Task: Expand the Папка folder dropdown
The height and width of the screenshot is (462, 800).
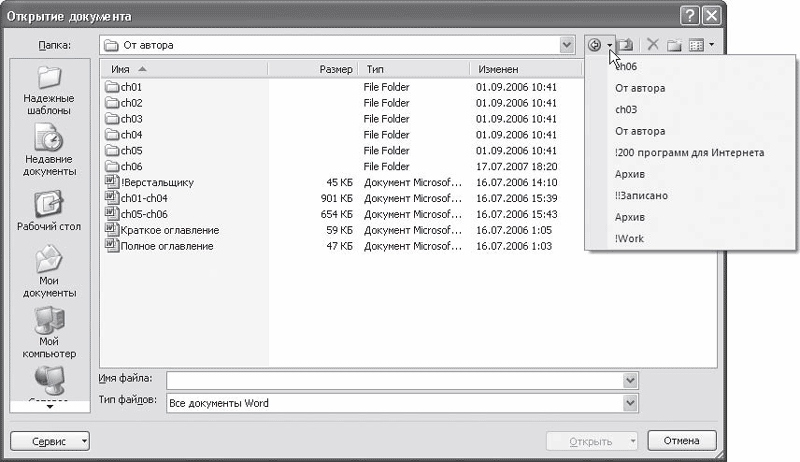Action: tap(566, 45)
